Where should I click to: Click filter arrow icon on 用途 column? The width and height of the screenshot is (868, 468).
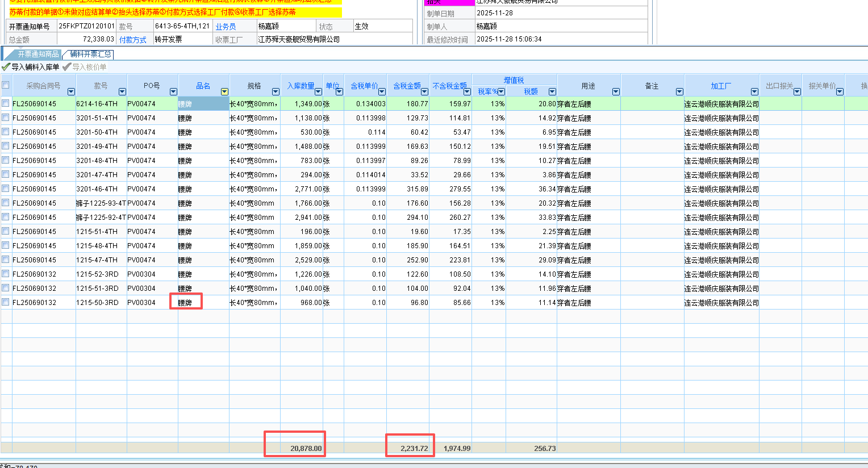point(616,92)
